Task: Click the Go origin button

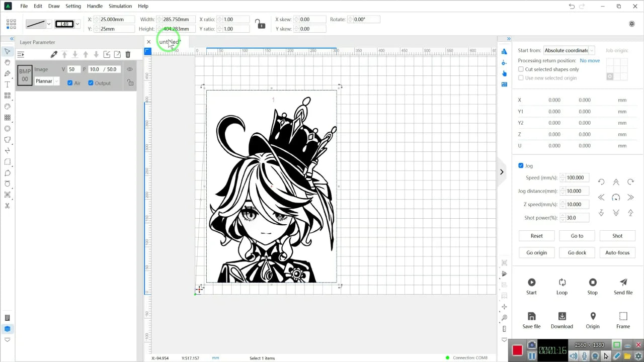Action: click(x=537, y=252)
